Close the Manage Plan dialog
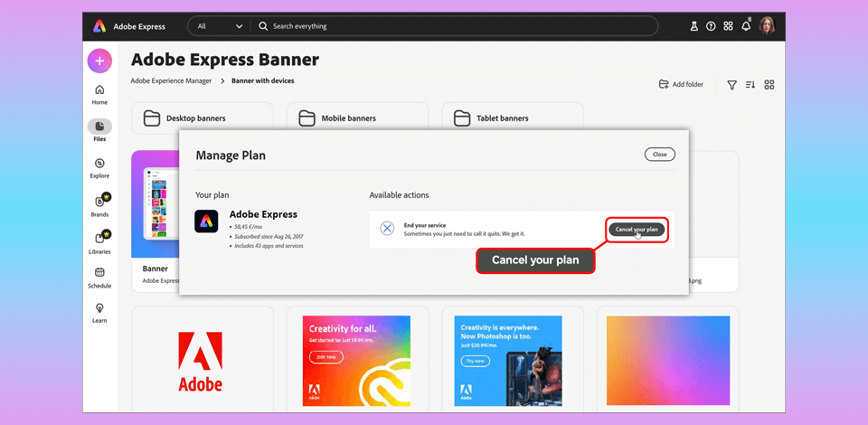The height and width of the screenshot is (425, 868). click(x=660, y=155)
